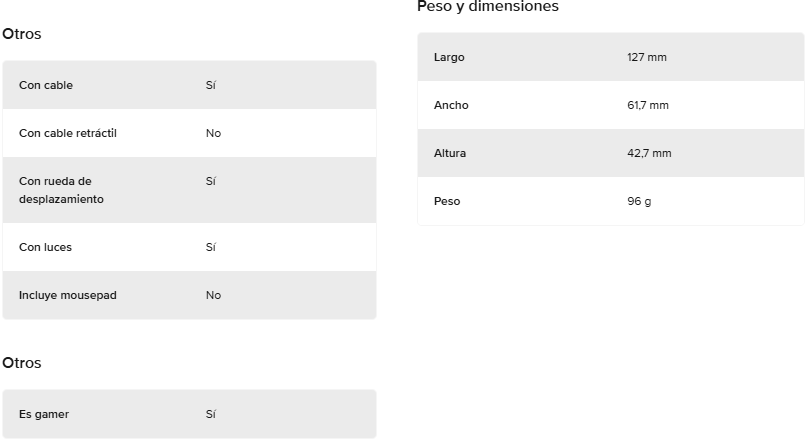The image size is (808, 444).
Task: Click the "Es gamer" row label
Action: tap(44, 414)
